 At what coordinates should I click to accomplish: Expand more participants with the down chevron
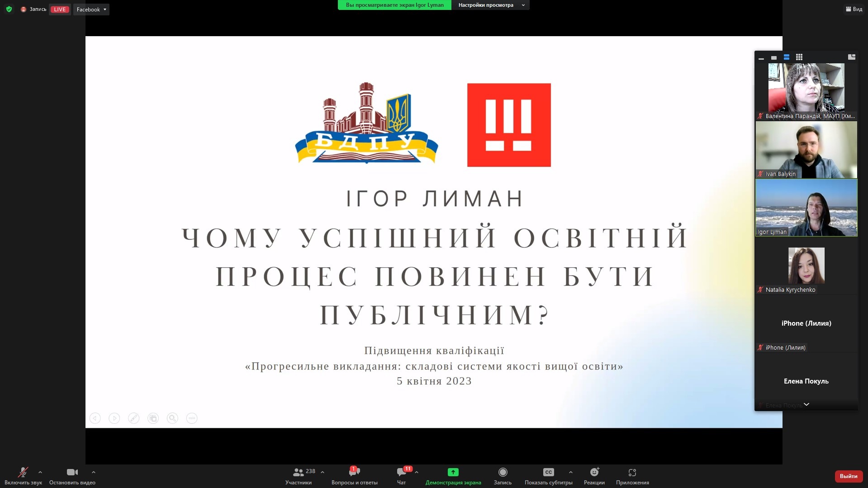point(806,405)
